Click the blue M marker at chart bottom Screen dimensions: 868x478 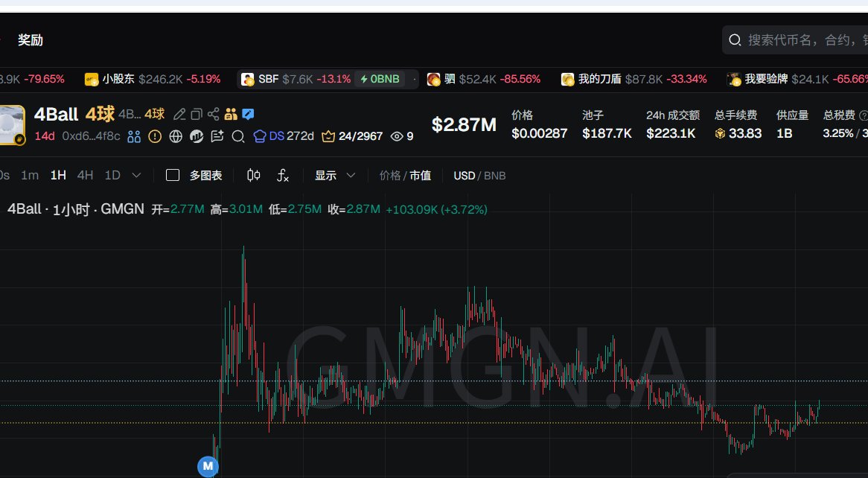click(208, 467)
